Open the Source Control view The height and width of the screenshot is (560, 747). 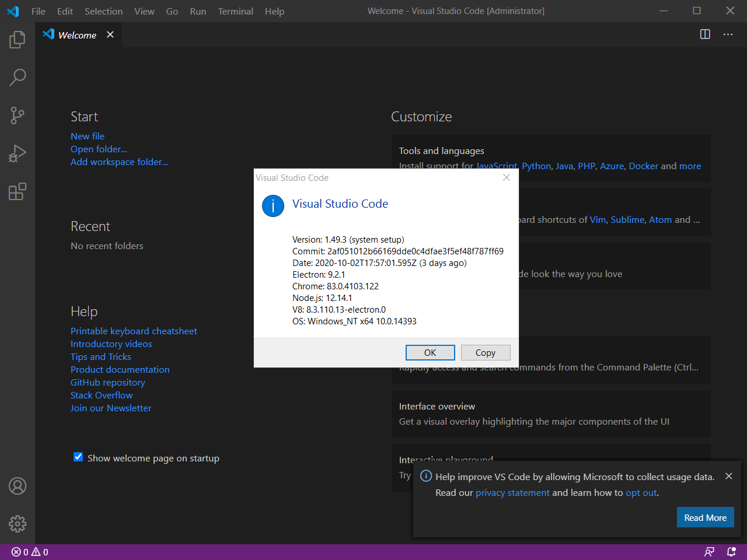point(18,115)
